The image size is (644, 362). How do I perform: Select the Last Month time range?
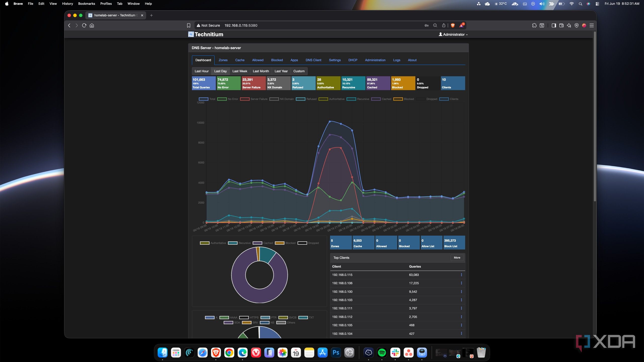(261, 71)
